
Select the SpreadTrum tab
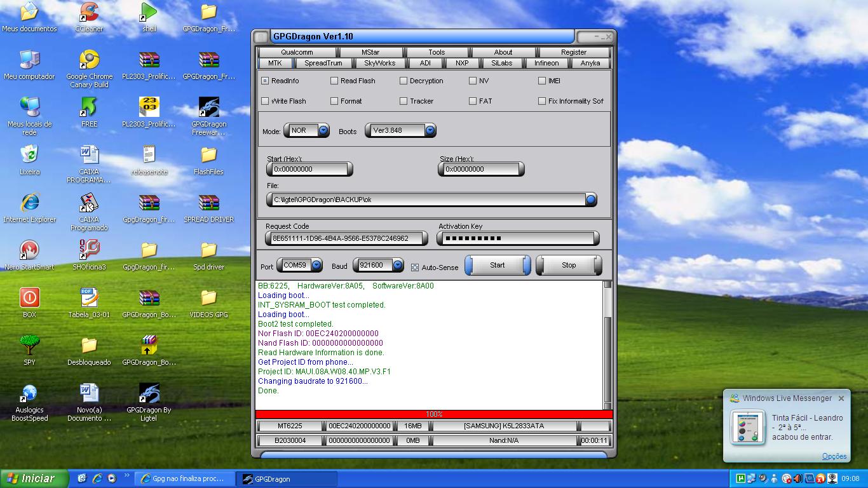coord(323,63)
